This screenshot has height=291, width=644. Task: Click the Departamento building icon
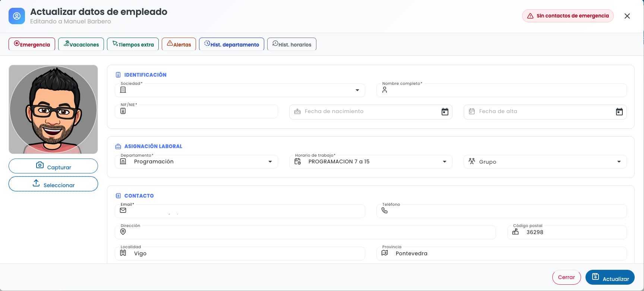[123, 162]
